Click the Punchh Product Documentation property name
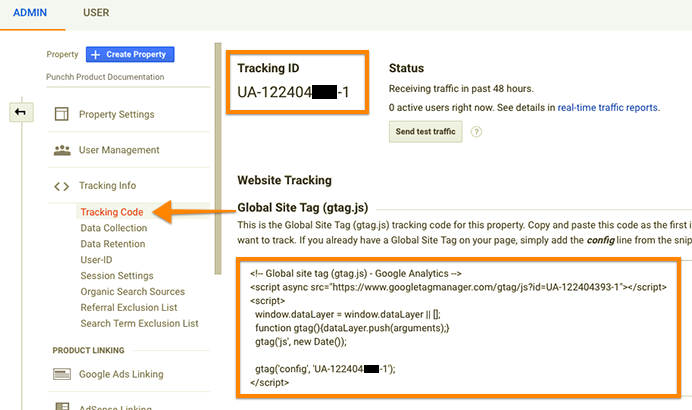This screenshot has width=692, height=410. (105, 77)
